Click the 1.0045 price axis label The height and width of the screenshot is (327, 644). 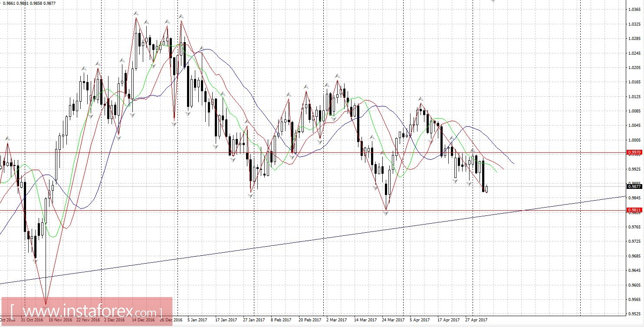click(x=634, y=126)
